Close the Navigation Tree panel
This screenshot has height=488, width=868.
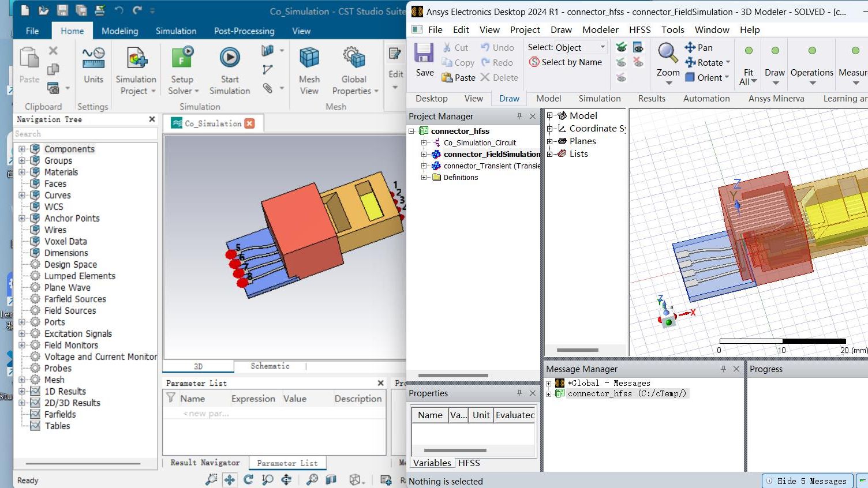tap(152, 119)
